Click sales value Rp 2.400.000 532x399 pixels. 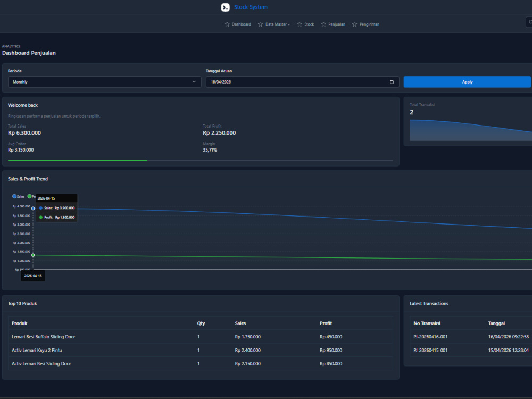point(248,350)
